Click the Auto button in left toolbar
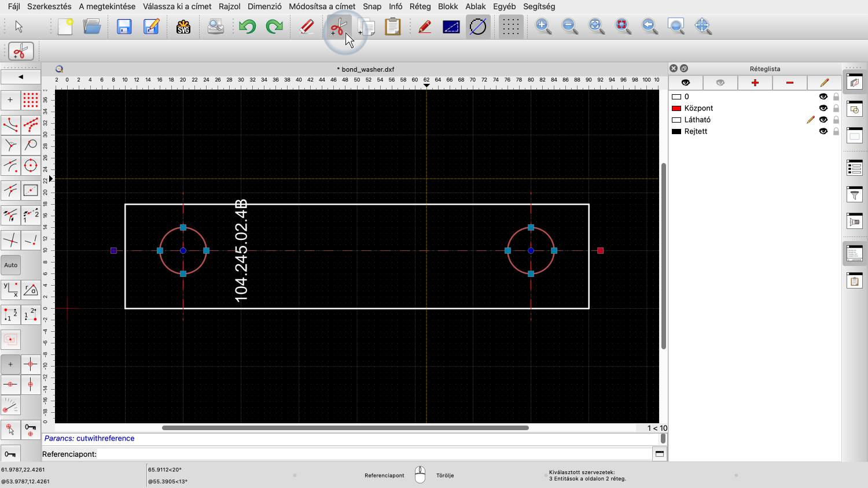 click(x=11, y=265)
